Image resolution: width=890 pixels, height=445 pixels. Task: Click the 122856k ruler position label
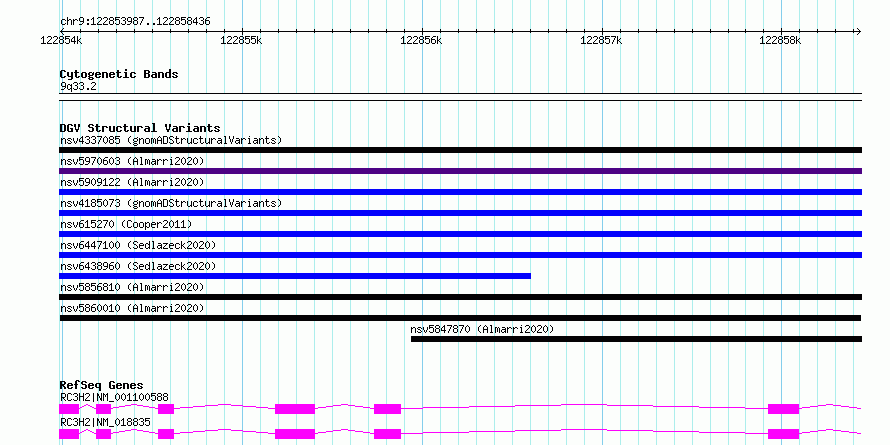pos(421,40)
